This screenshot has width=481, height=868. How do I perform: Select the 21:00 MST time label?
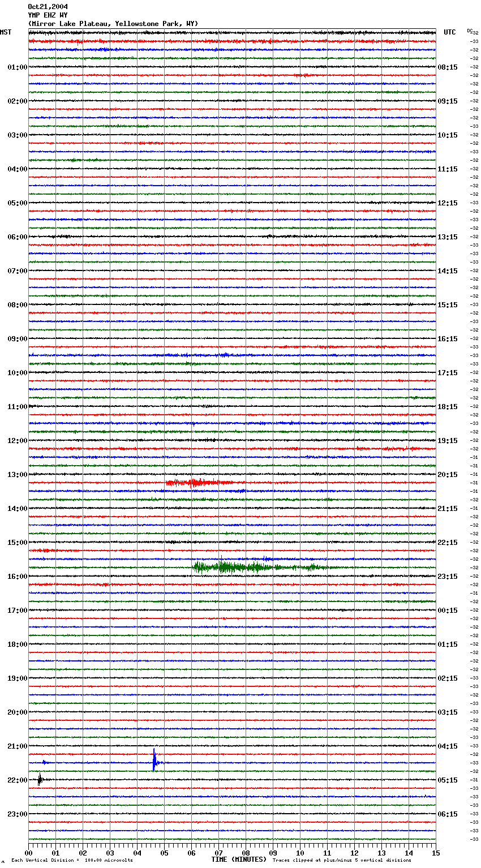coord(18,746)
